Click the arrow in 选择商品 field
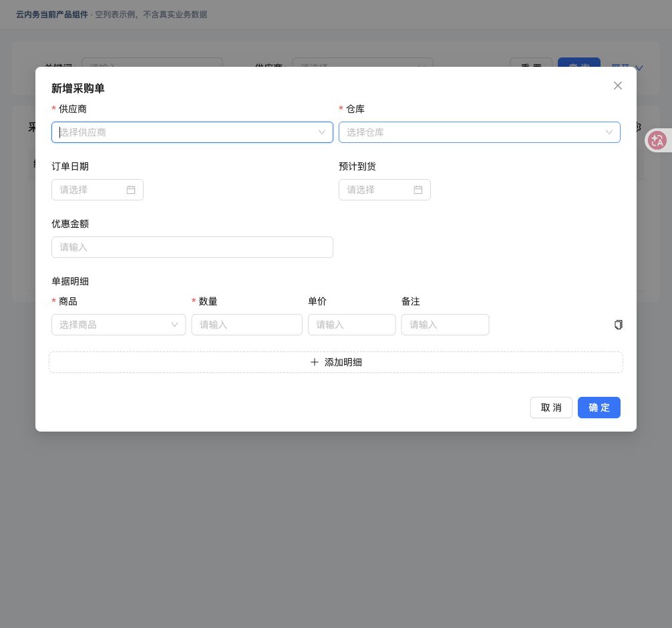 [174, 325]
